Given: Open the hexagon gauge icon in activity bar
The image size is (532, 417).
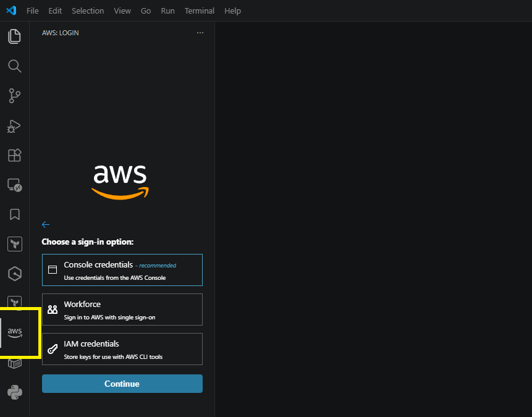Looking at the screenshot, I should coord(15,274).
